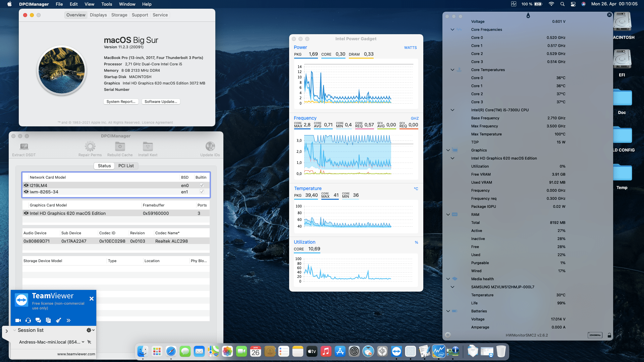644x362 pixels.
Task: Select PCI List segment in DPCIManager
Action: point(126,166)
